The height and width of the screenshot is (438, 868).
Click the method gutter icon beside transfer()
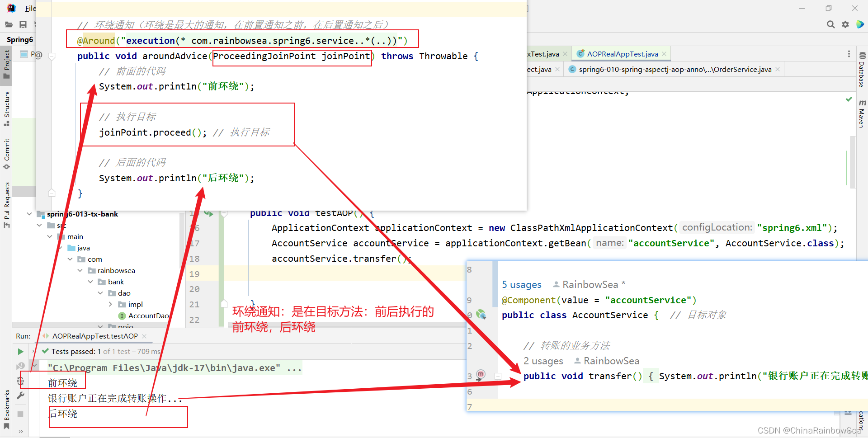[x=481, y=374]
